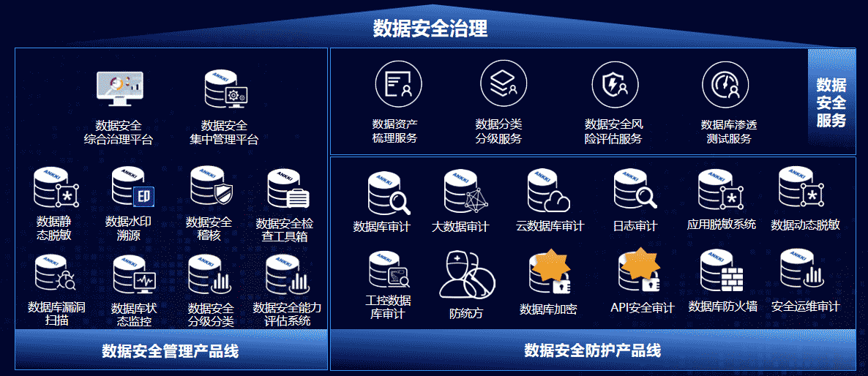Click the 数据分类分级服务 layers icon

click(503, 84)
